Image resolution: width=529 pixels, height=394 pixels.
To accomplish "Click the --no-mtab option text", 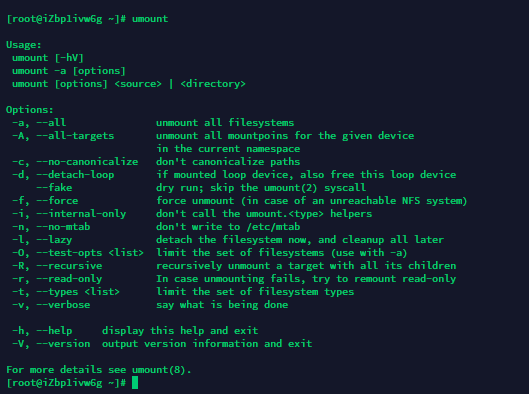I will 63,227.
